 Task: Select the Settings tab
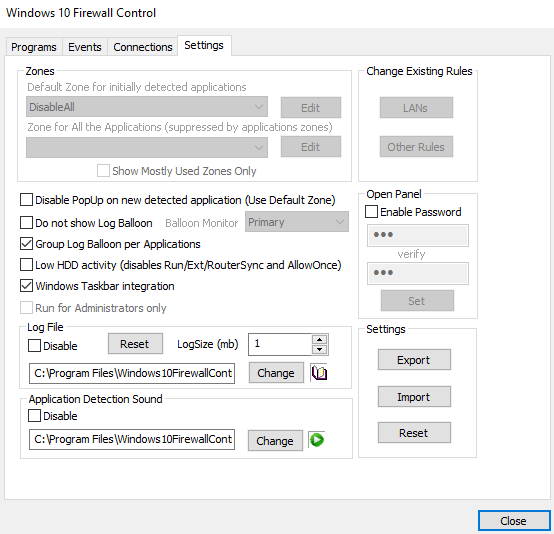coord(204,45)
